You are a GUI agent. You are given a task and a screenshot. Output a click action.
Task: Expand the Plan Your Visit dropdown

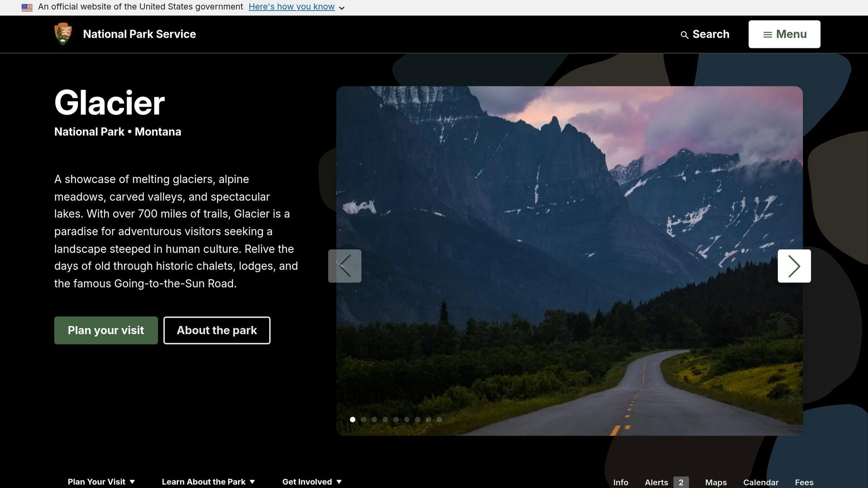101,482
